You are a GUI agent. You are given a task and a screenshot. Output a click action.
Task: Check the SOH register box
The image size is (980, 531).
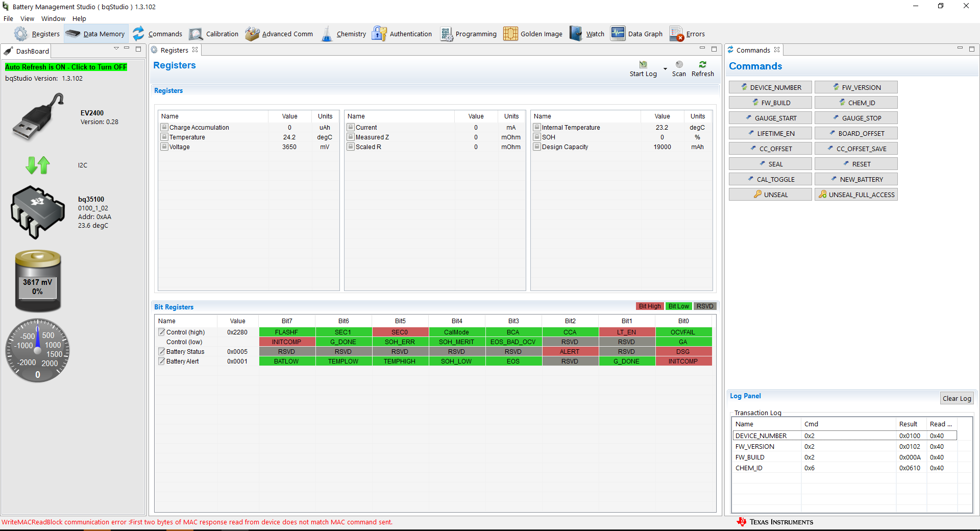(537, 137)
